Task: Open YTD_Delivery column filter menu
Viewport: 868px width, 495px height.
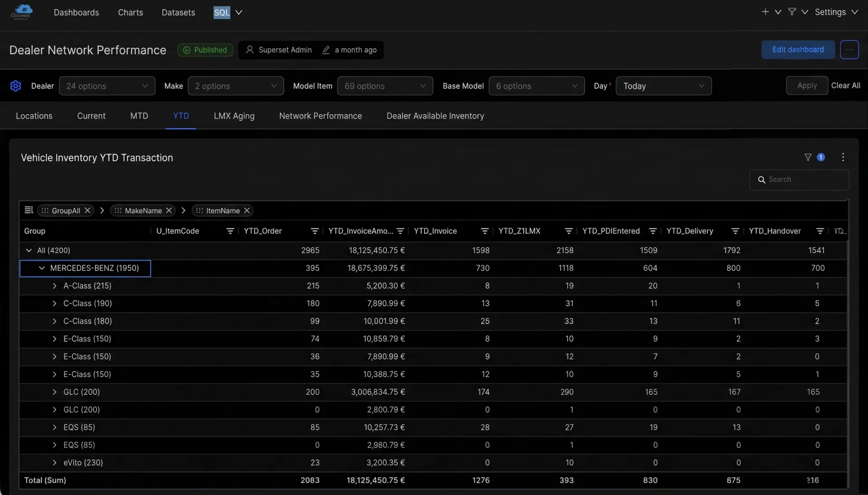Action: 735,231
